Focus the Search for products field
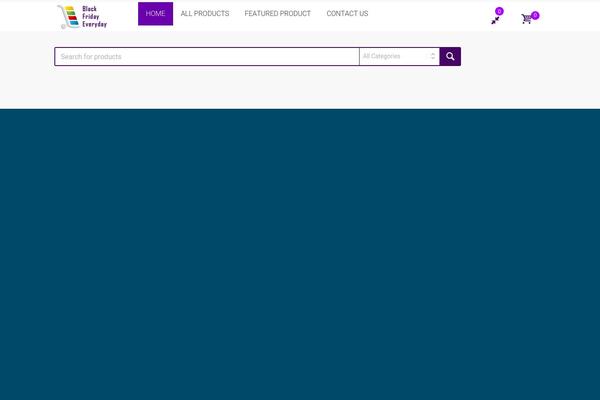This screenshot has width=600, height=400. pyautogui.click(x=207, y=57)
